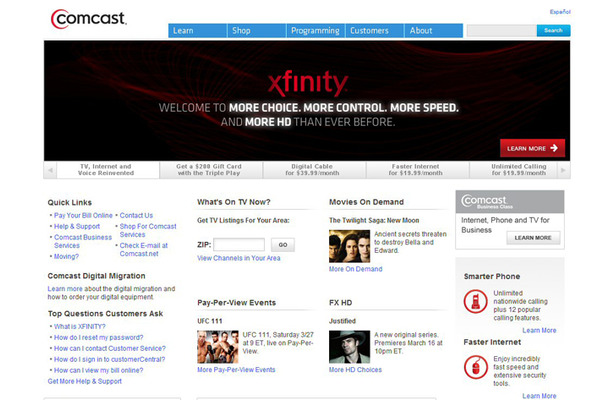The width and height of the screenshot is (610, 400).
Task: Switch site language to Español
Action: pos(560,12)
